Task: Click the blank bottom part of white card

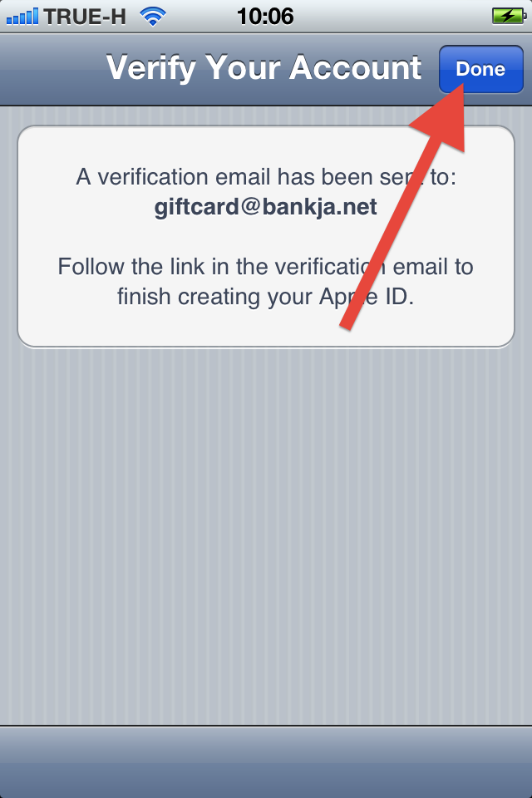Action: coord(266,328)
